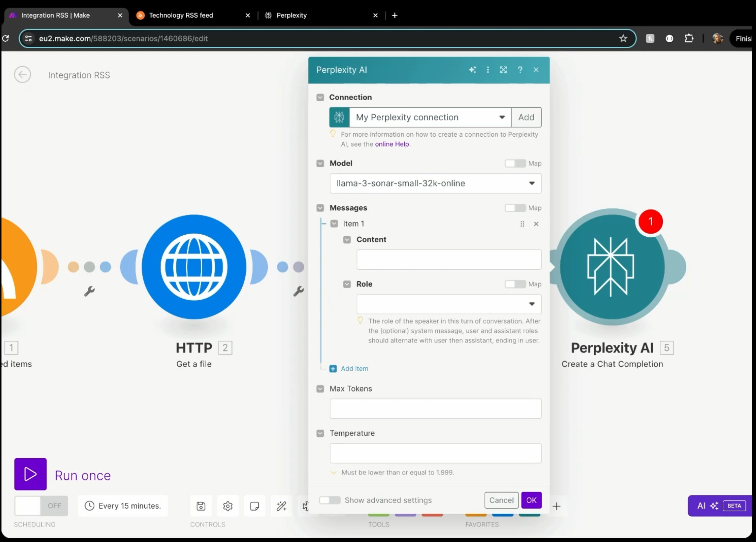This screenshot has height=542, width=756.
Task: Open scenario settings with the gear icon
Action: click(x=228, y=506)
